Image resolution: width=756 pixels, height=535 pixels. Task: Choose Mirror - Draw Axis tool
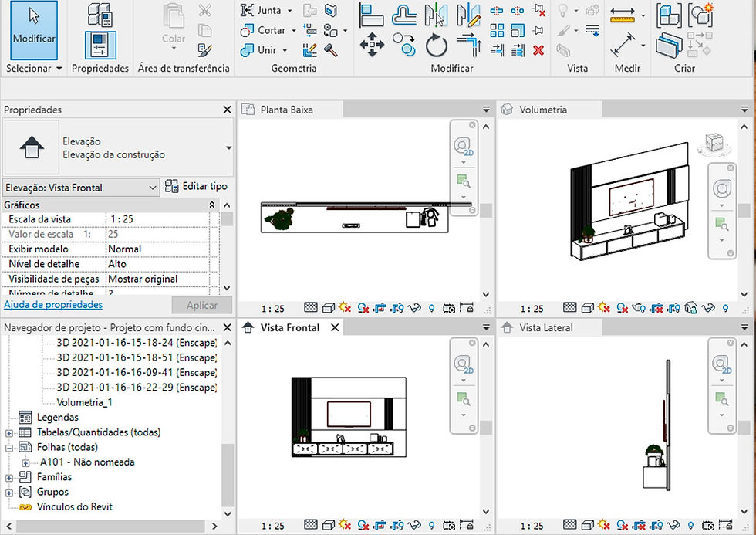click(x=468, y=15)
